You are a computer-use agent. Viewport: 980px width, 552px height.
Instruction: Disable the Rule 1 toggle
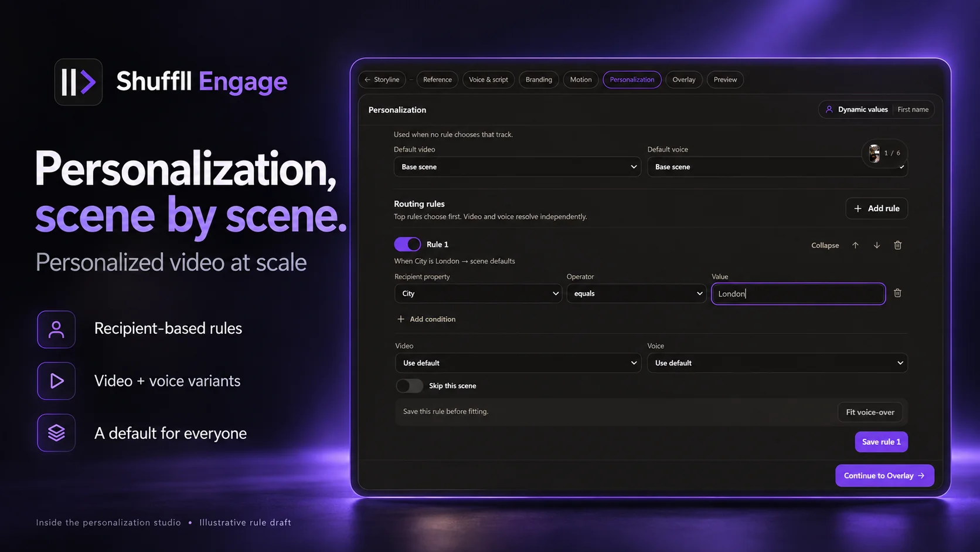[x=407, y=244]
